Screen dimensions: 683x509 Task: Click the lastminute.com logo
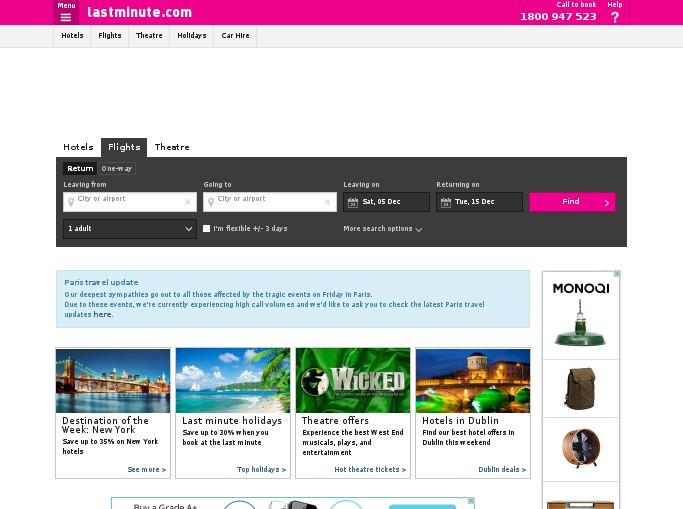point(139,12)
